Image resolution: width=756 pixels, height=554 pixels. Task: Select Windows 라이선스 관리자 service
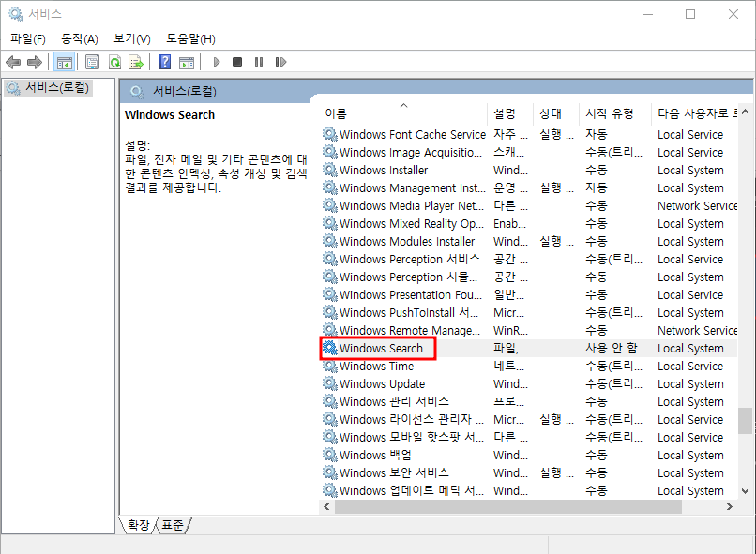pos(411,419)
